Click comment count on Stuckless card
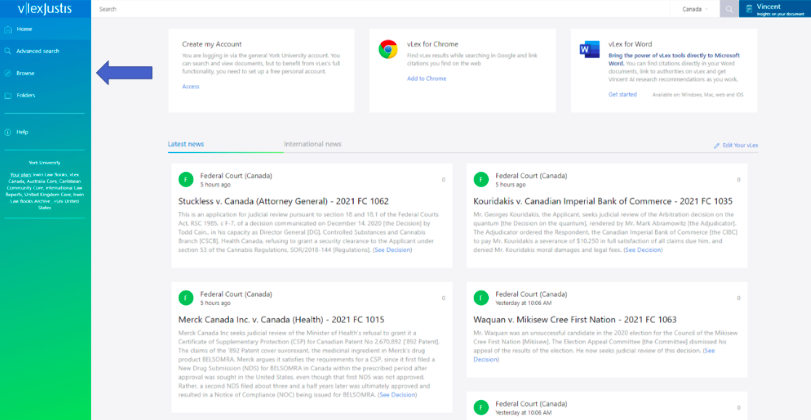Image resolution: width=811 pixels, height=420 pixels. [x=443, y=180]
